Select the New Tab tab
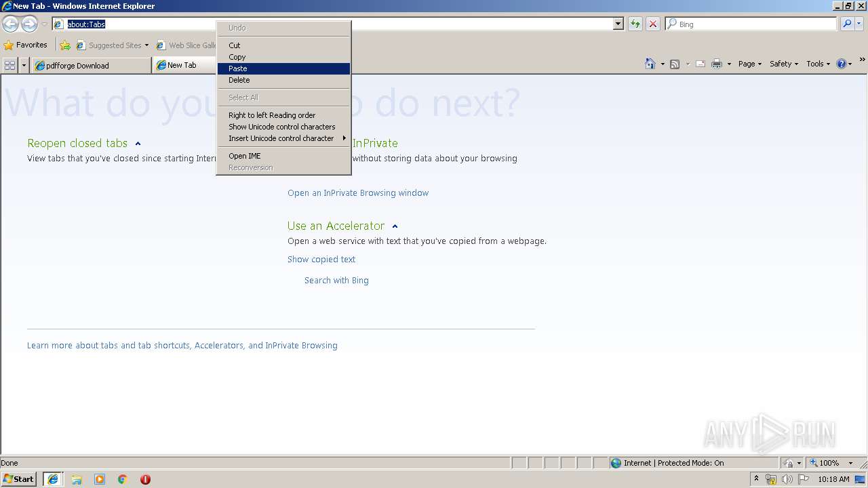Image resolution: width=868 pixels, height=488 pixels. pos(184,65)
